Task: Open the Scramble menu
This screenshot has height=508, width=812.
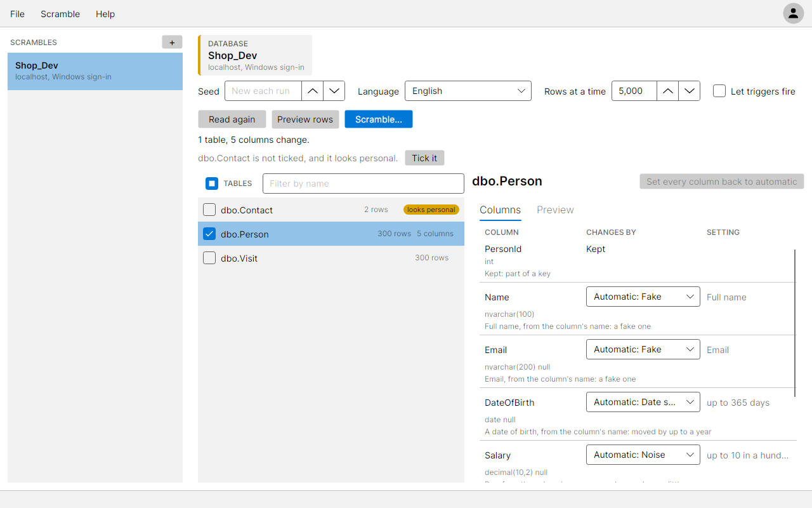Action: click(x=60, y=14)
